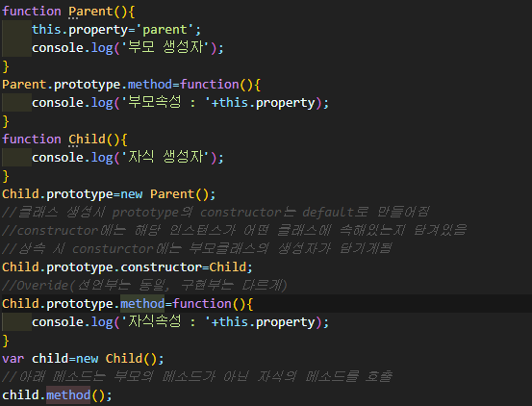Click the comment starting with '//아래 메소드는'
This screenshot has height=406, width=532.
tap(197, 377)
